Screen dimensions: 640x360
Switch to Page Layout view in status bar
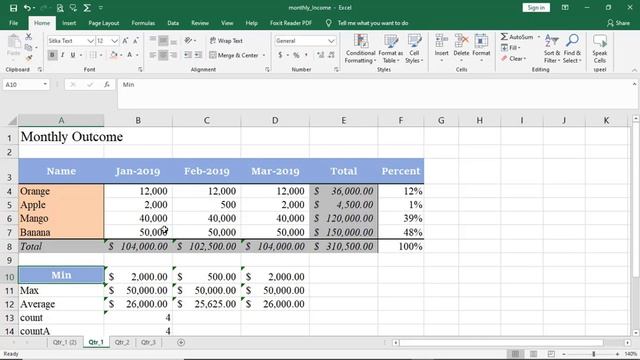tap(533, 354)
